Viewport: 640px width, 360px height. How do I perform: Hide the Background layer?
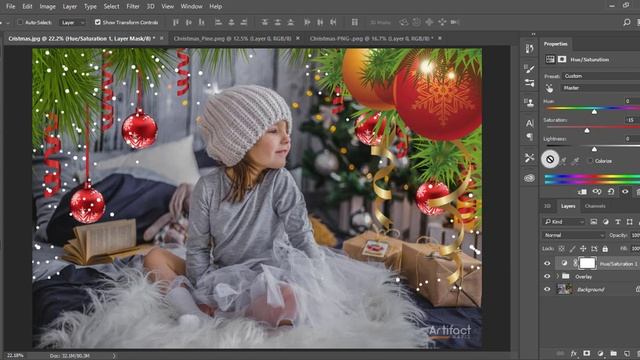pos(547,289)
